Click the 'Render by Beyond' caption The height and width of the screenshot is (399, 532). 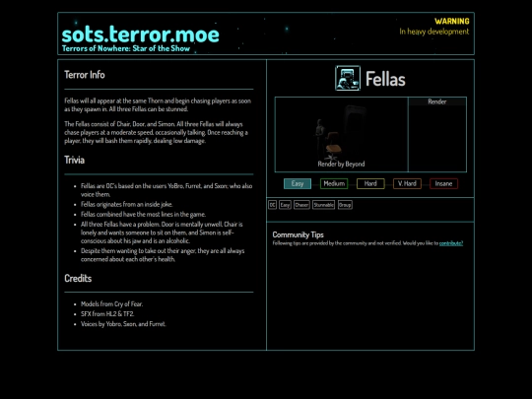[x=341, y=164]
